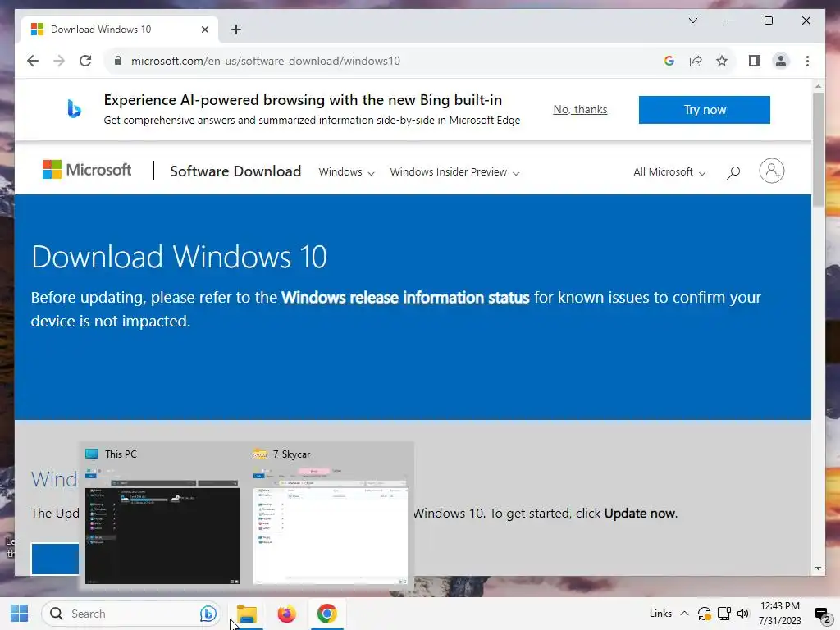Open the Microsoft logo homepage link
This screenshot has width=840, height=630.
(x=87, y=170)
